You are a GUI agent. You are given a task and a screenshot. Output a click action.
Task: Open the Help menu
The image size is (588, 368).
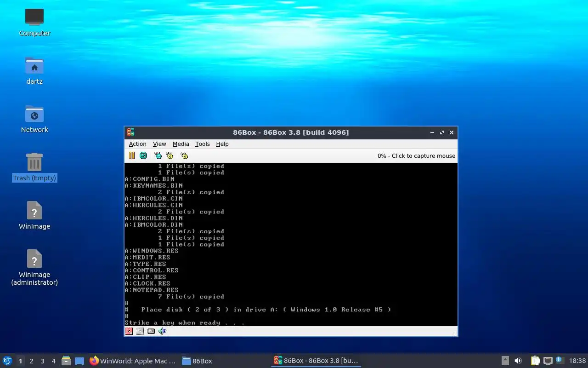[222, 144]
